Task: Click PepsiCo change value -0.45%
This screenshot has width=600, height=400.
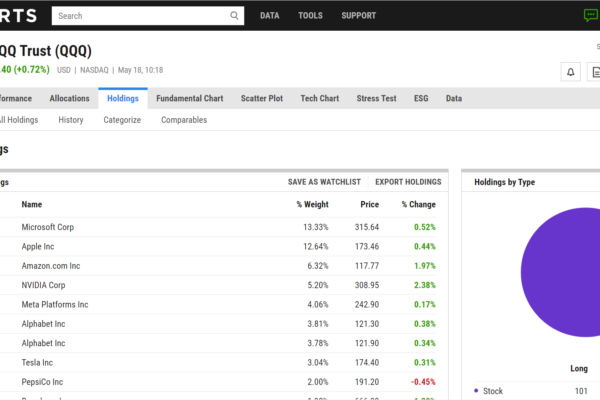Action: coord(423,382)
